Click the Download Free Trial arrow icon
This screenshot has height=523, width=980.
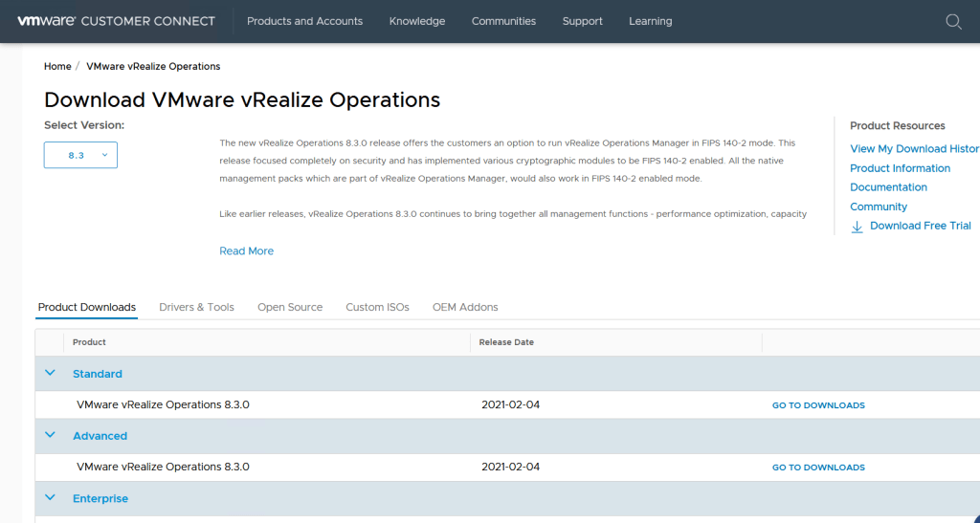[857, 227]
